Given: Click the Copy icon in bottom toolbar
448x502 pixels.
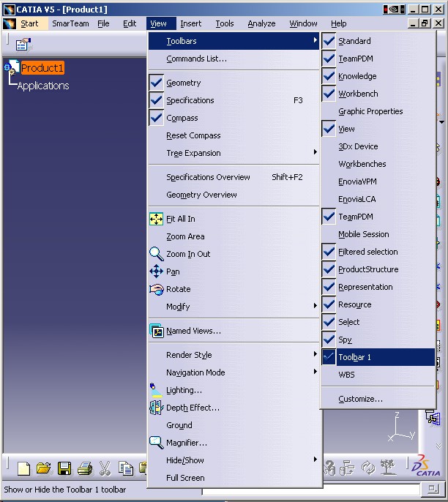Looking at the screenshot, I should tap(125, 468).
